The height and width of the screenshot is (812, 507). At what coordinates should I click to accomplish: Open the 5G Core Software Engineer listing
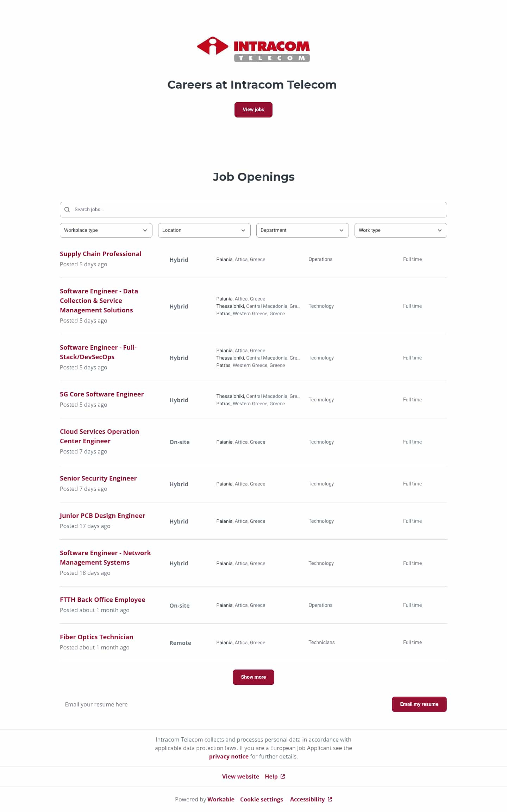pyautogui.click(x=102, y=394)
